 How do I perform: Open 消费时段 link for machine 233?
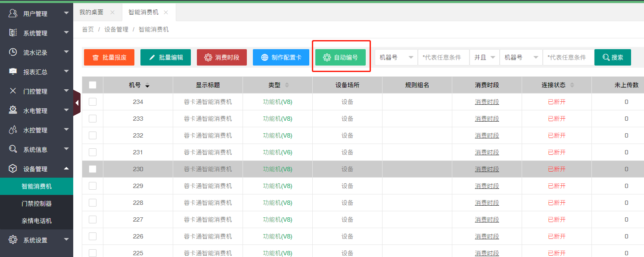coord(487,119)
